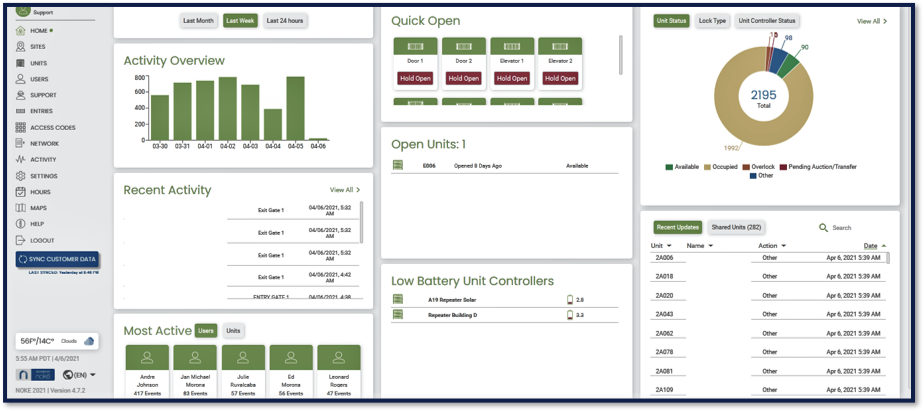This screenshot has width=924, height=411.
Task: Show the Lock Type chart
Action: [712, 21]
